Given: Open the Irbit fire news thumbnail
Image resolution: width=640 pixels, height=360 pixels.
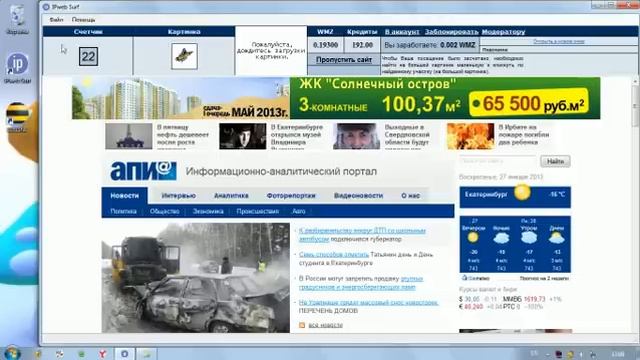Looking at the screenshot, I should 470,136.
